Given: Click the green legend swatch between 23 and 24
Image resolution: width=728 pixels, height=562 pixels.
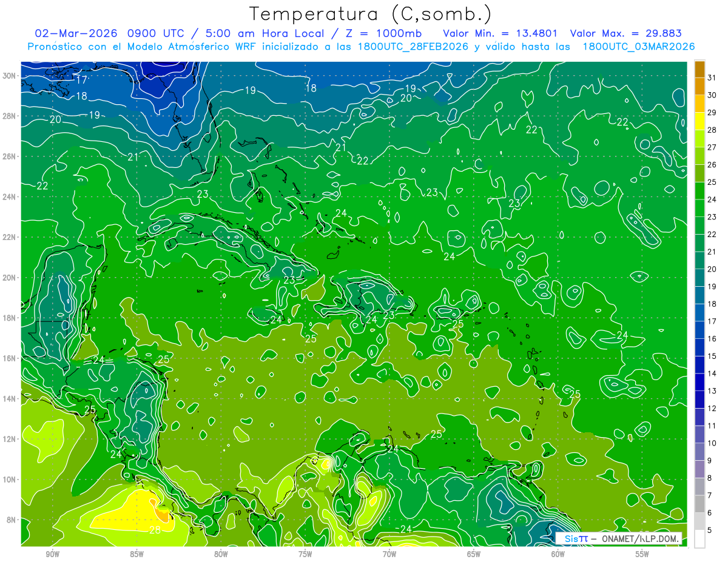Looking at the screenshot, I should (699, 209).
